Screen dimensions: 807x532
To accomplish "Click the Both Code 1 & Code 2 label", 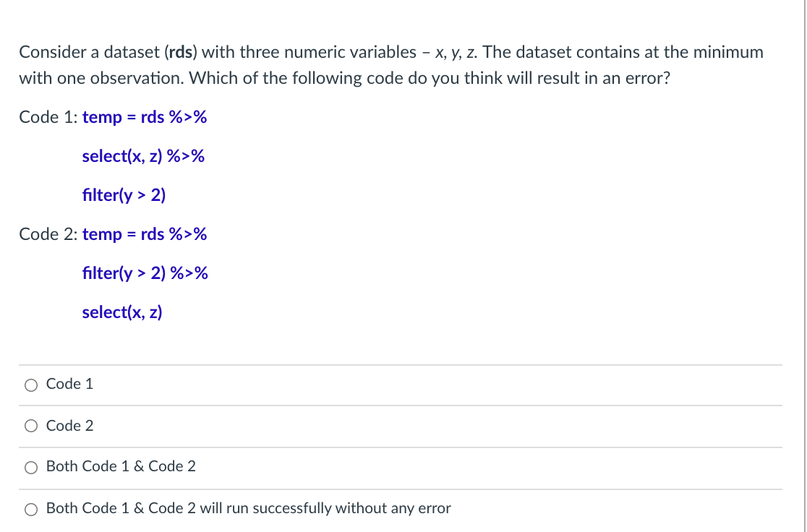I will click(120, 466).
